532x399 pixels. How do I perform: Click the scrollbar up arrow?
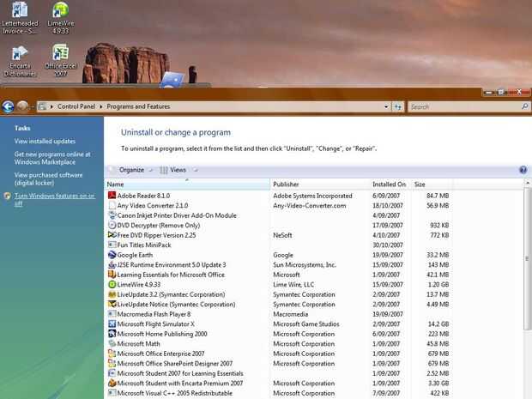click(x=527, y=183)
